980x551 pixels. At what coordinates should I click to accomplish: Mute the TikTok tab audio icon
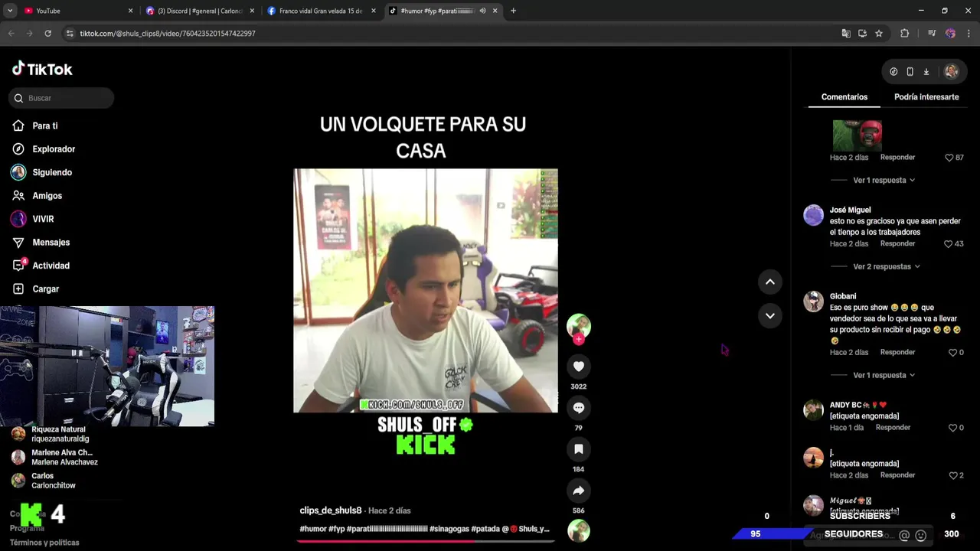482,11
